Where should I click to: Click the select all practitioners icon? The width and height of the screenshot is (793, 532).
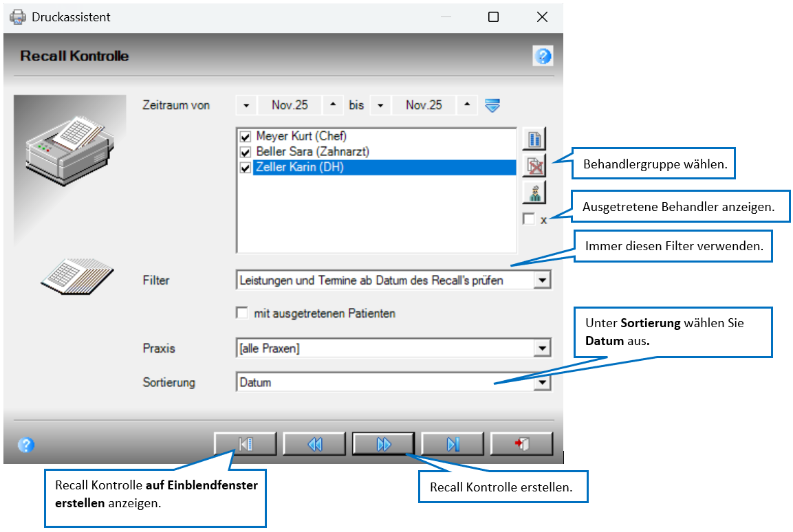pos(534,139)
